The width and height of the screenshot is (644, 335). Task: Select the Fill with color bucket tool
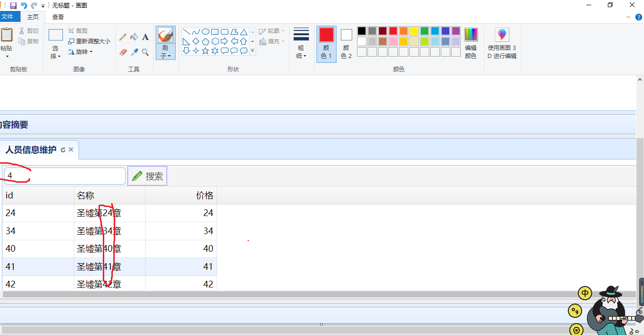pyautogui.click(x=134, y=37)
